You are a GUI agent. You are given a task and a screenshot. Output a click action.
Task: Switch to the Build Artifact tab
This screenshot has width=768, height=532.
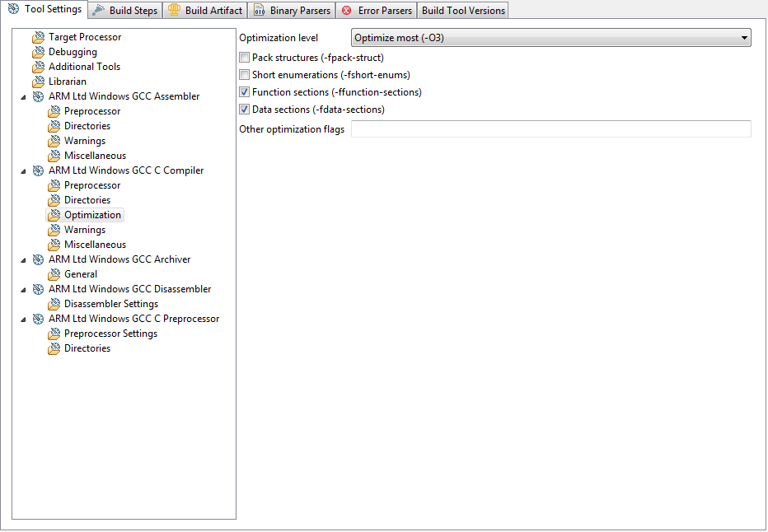(205, 10)
